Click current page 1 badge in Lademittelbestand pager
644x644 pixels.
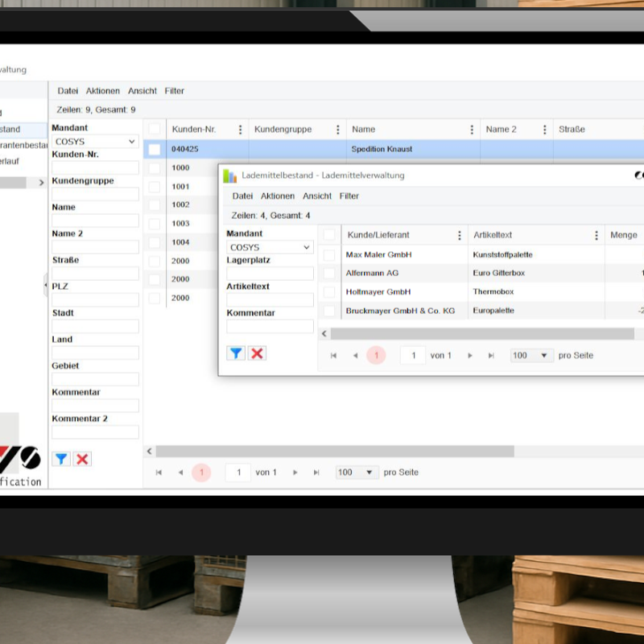point(376,356)
